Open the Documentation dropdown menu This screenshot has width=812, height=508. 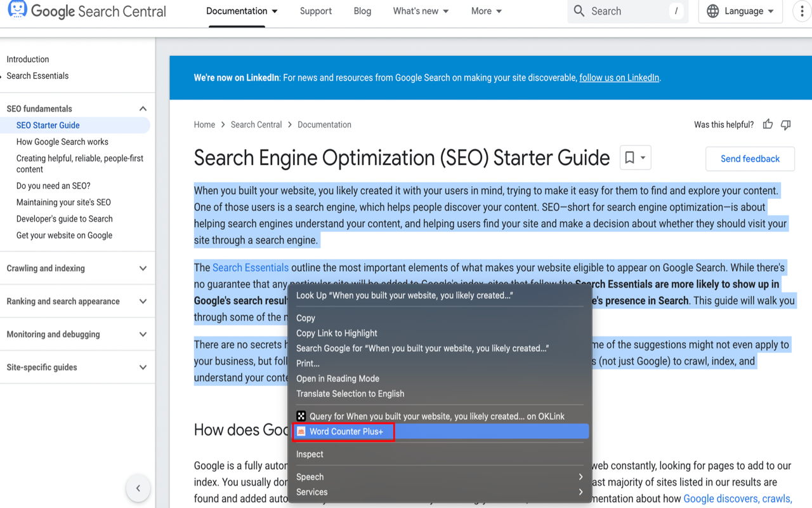pyautogui.click(x=242, y=11)
